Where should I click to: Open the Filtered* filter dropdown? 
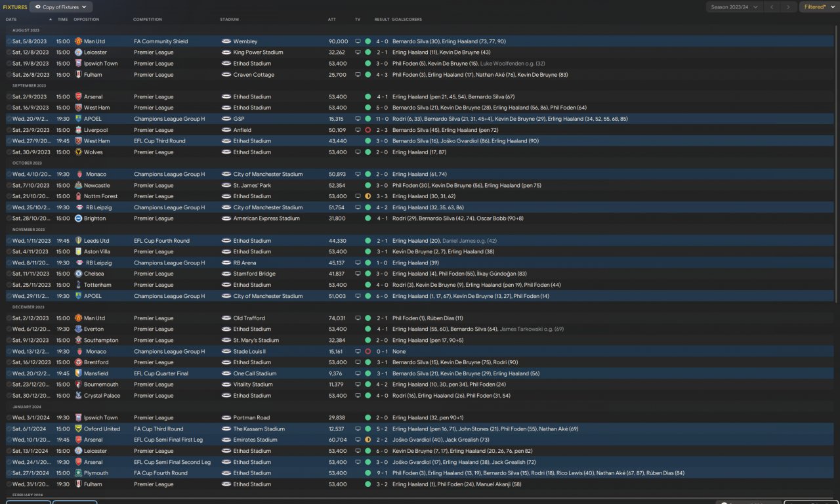[x=818, y=7]
